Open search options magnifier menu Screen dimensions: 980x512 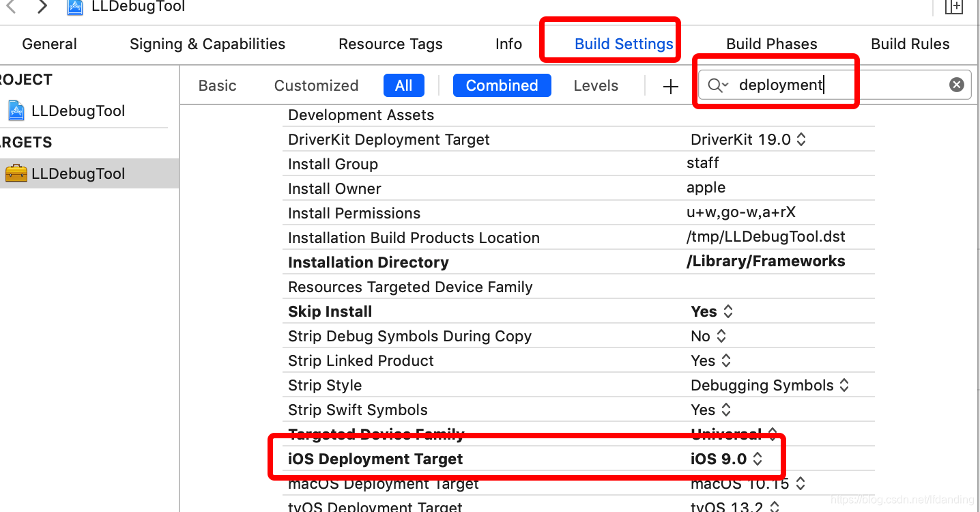coord(718,85)
